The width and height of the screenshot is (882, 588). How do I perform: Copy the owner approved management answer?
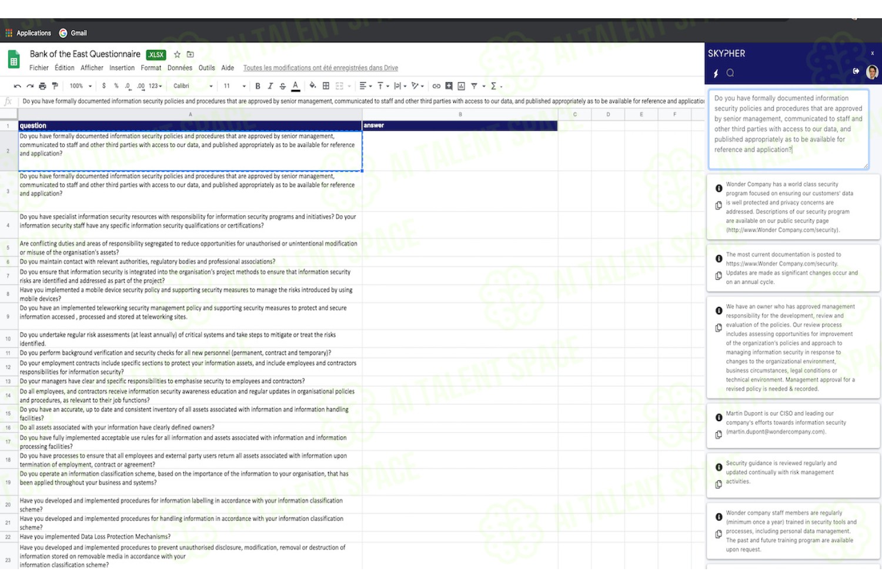tap(719, 328)
